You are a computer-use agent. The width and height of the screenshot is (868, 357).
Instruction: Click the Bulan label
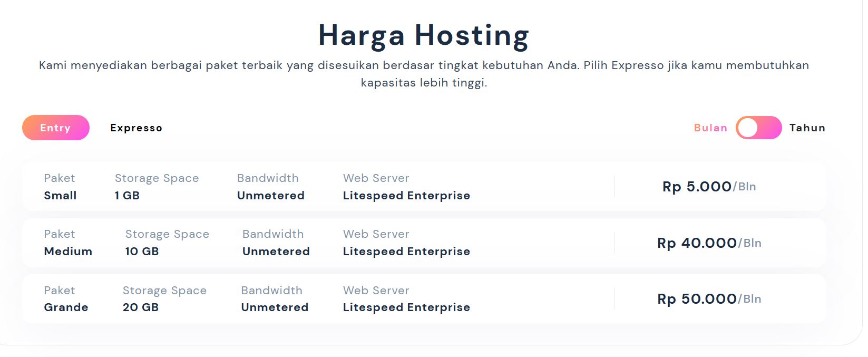[710, 128]
